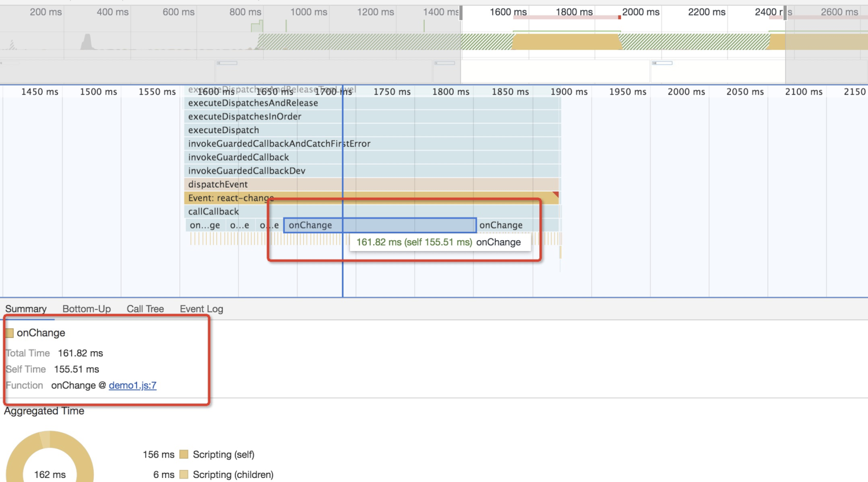The height and width of the screenshot is (482, 868).
Task: Select the executeDispatchesAndRelease flame bar
Action: pyautogui.click(x=372, y=103)
